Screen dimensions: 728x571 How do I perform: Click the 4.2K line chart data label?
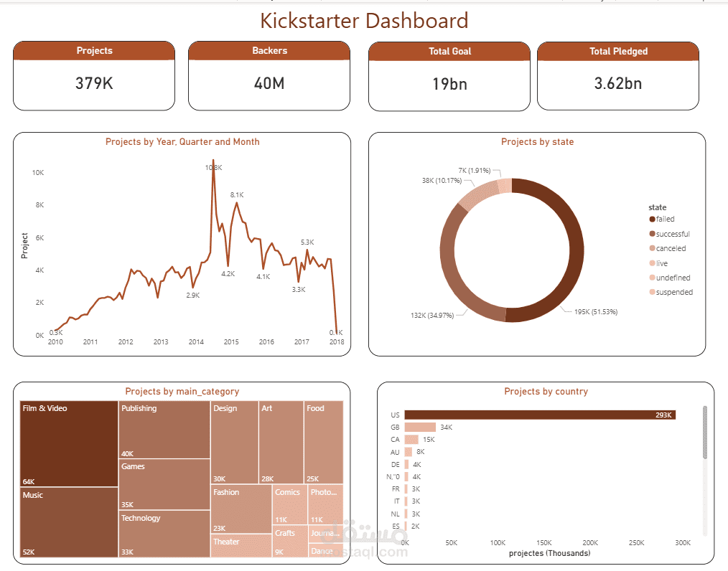point(228,274)
